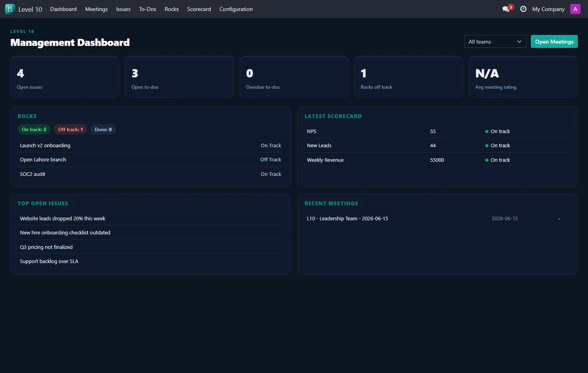Click the value 55000 in scorecard

tap(437, 160)
